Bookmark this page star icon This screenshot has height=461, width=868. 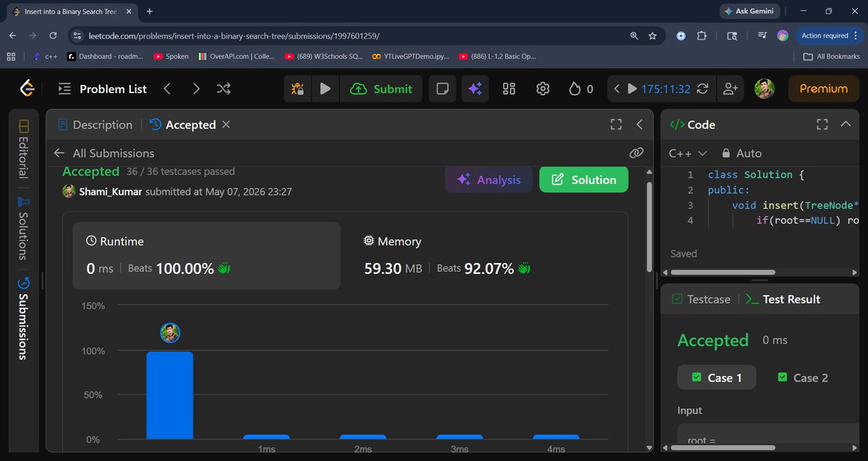(652, 35)
